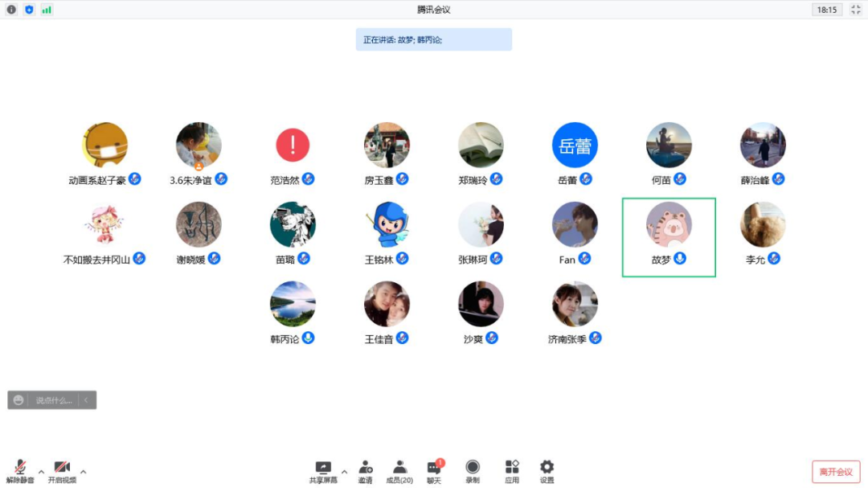This screenshot has width=868, height=488.
Task: Select 故梦's highlighted participant tile
Action: [x=669, y=237]
